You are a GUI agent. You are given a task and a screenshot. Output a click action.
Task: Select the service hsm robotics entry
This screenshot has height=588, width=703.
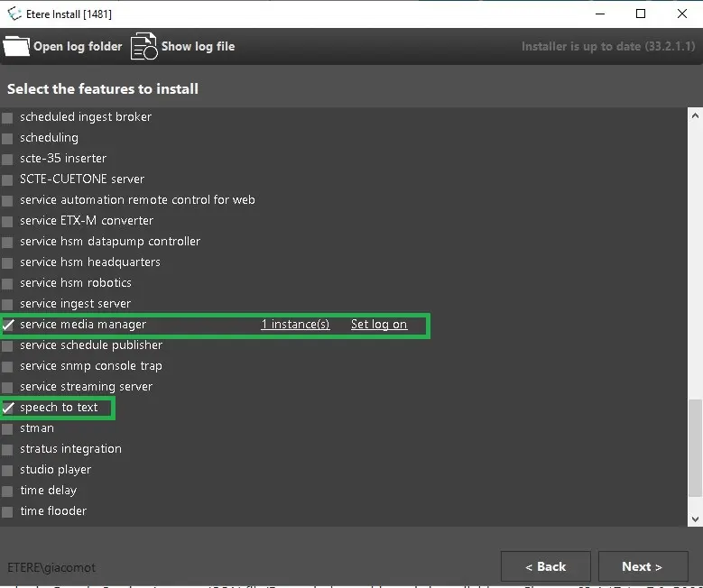click(x=76, y=283)
